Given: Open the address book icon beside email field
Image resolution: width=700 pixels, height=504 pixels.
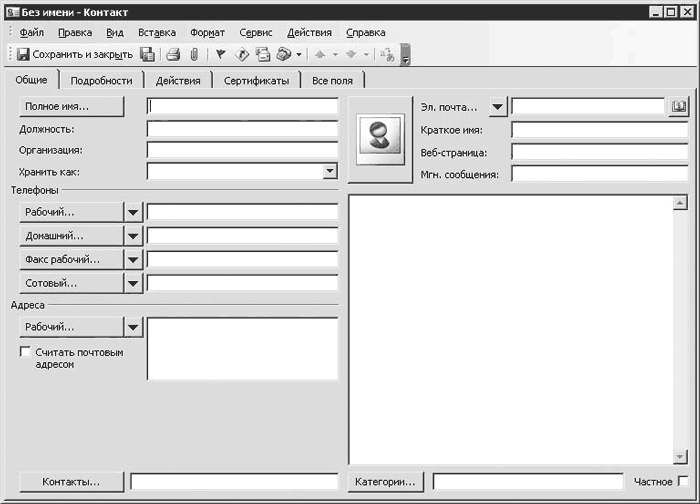Looking at the screenshot, I should click(x=679, y=106).
